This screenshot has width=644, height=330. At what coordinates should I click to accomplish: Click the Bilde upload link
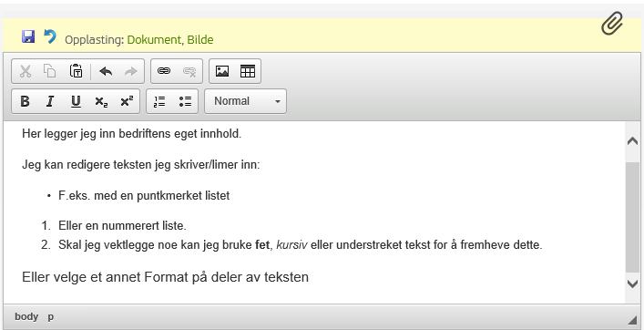click(200, 40)
